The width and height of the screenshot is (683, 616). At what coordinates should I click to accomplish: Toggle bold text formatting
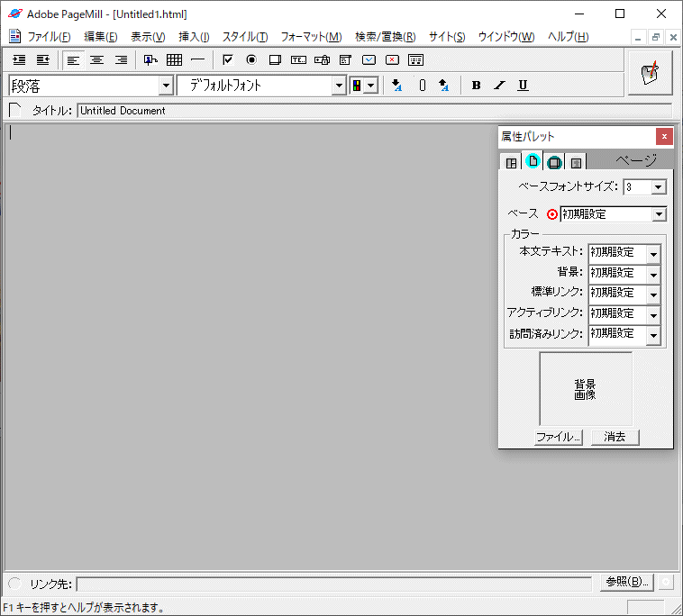[x=477, y=86]
